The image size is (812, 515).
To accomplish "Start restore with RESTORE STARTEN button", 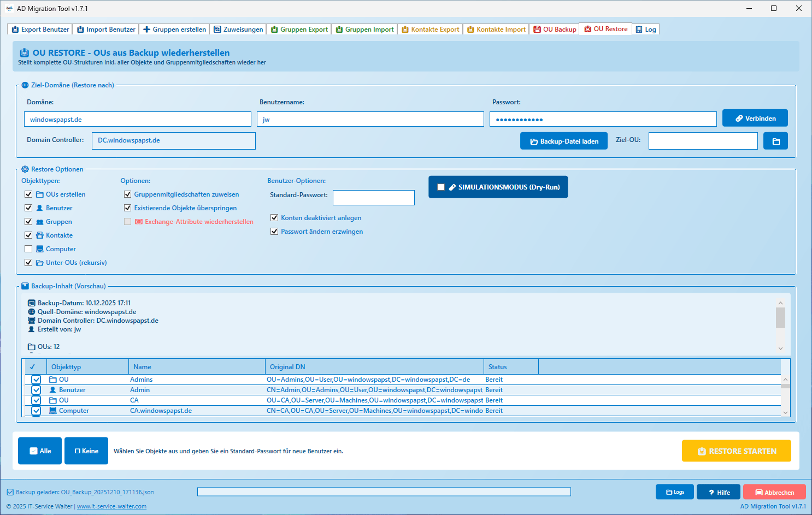I will [x=736, y=451].
